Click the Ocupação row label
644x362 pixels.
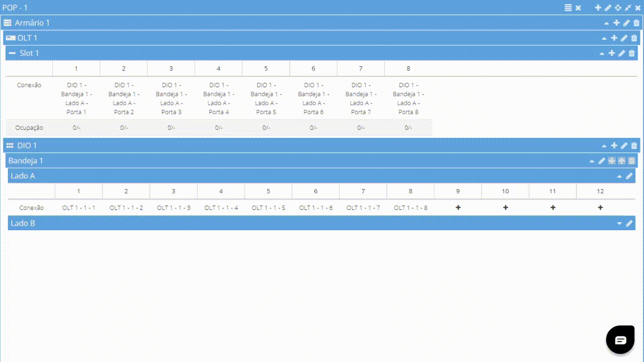[29, 128]
